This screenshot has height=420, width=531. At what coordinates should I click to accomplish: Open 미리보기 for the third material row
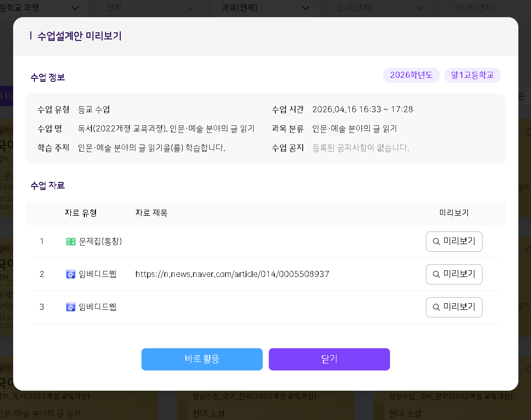pos(454,307)
